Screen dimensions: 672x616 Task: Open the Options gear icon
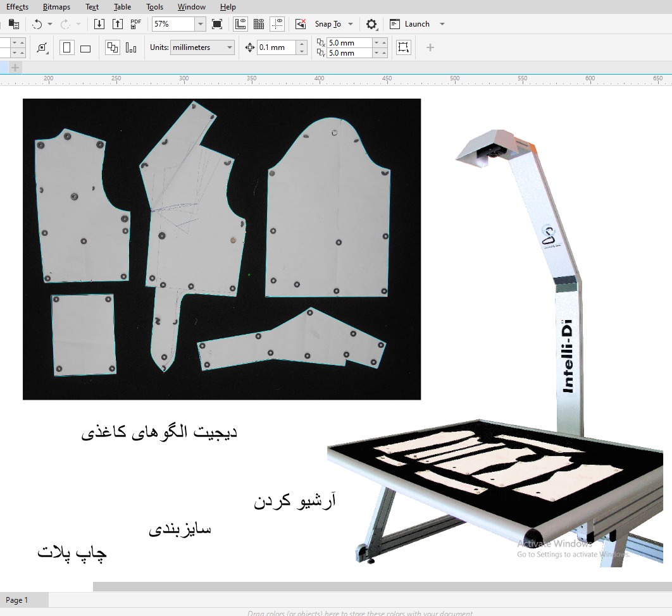371,25
